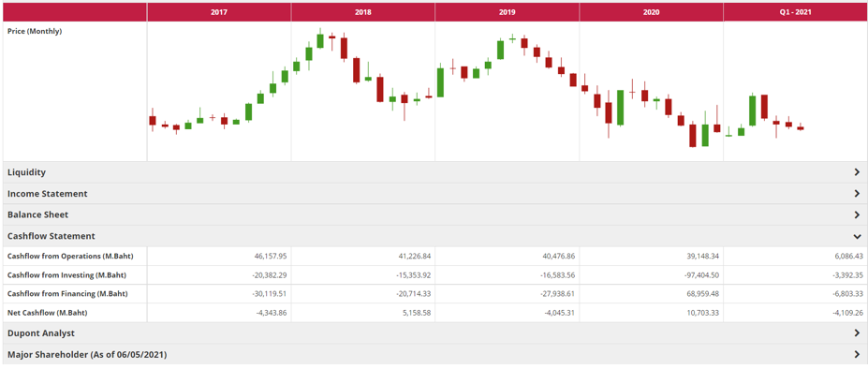Expand the Income Statement chevron arrow
The width and height of the screenshot is (868, 369).
click(x=857, y=193)
